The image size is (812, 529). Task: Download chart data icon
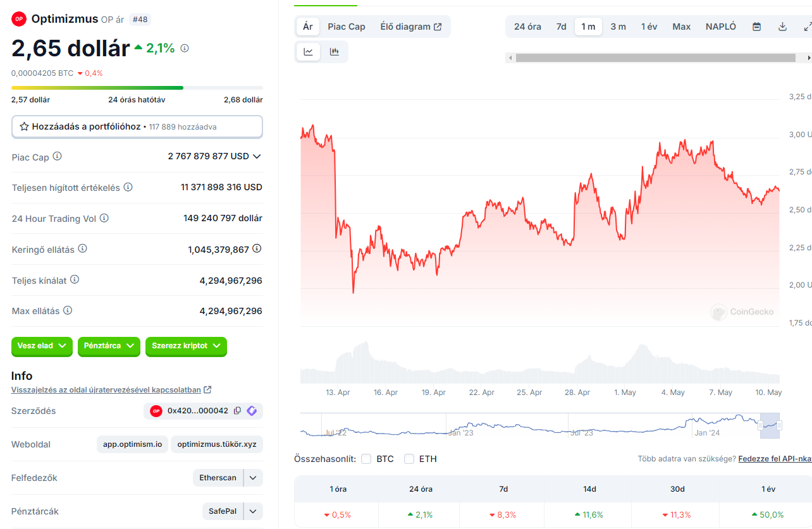click(782, 27)
